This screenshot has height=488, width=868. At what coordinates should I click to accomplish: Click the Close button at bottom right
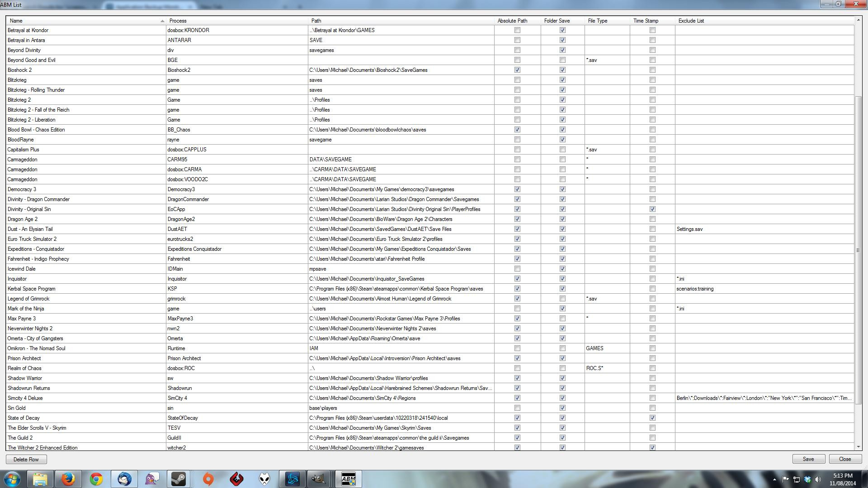click(845, 459)
